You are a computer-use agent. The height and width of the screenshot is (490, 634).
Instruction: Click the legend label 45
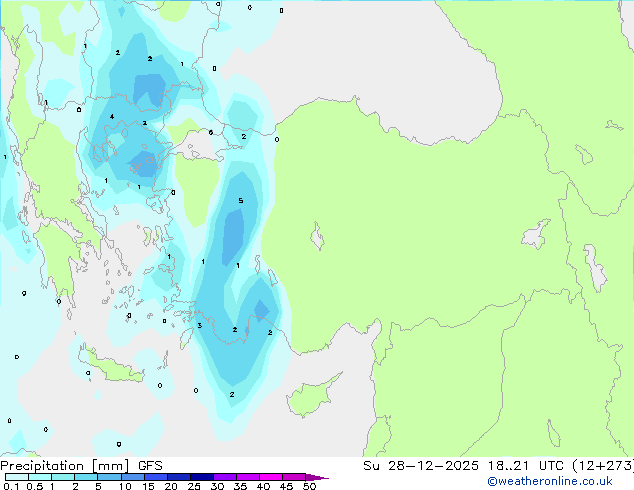point(286,486)
